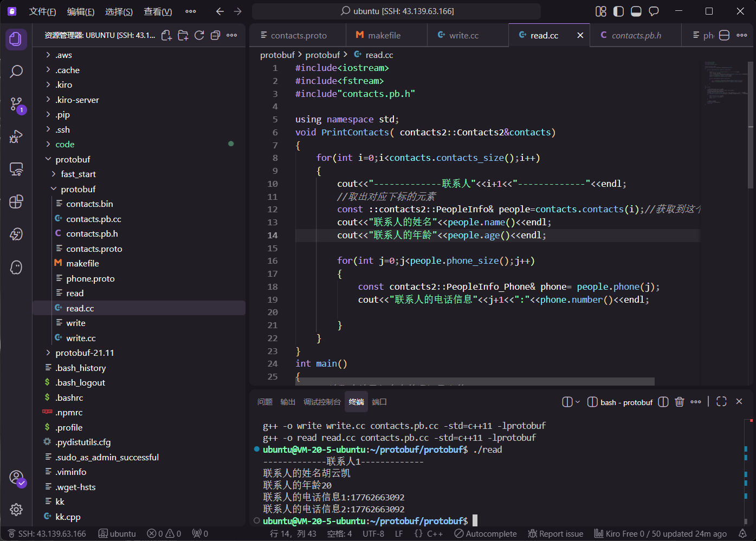Open the 查看(V) menu

point(158,11)
